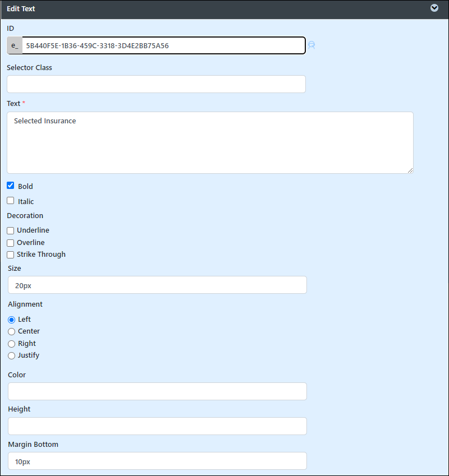Click the ID generator icon beside ID field
449x476 pixels.
tap(311, 45)
